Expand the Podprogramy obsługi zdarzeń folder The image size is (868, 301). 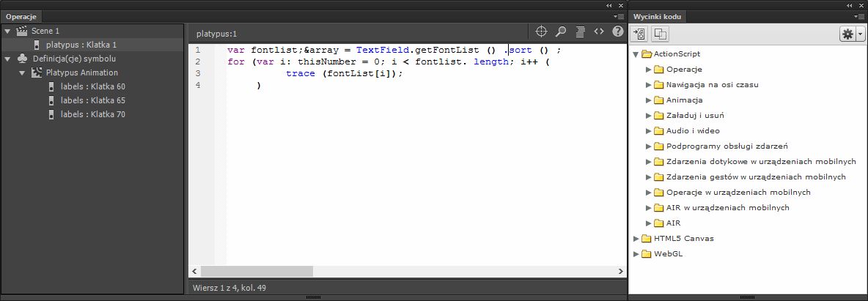coord(648,146)
